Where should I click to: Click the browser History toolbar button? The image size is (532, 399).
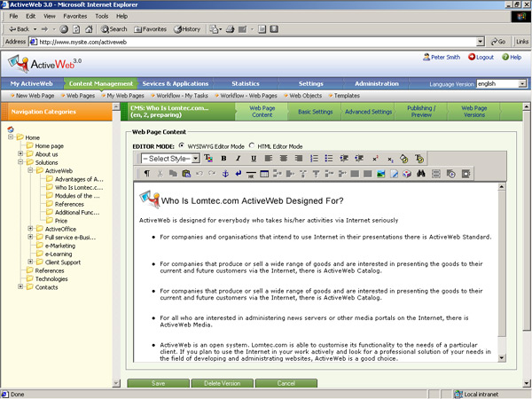pos(187,29)
